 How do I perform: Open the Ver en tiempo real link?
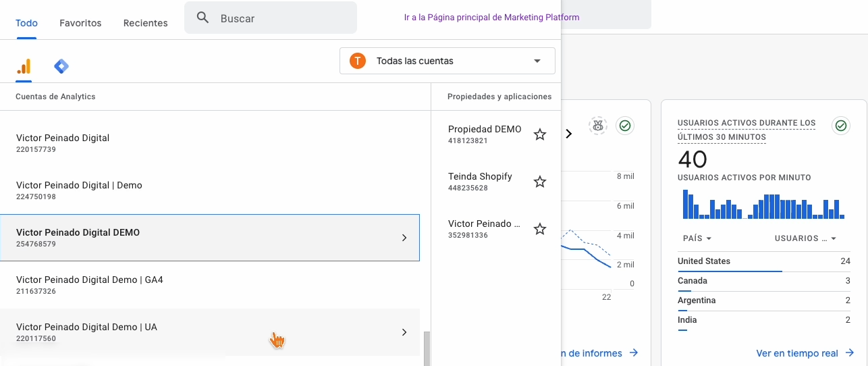pos(797,353)
